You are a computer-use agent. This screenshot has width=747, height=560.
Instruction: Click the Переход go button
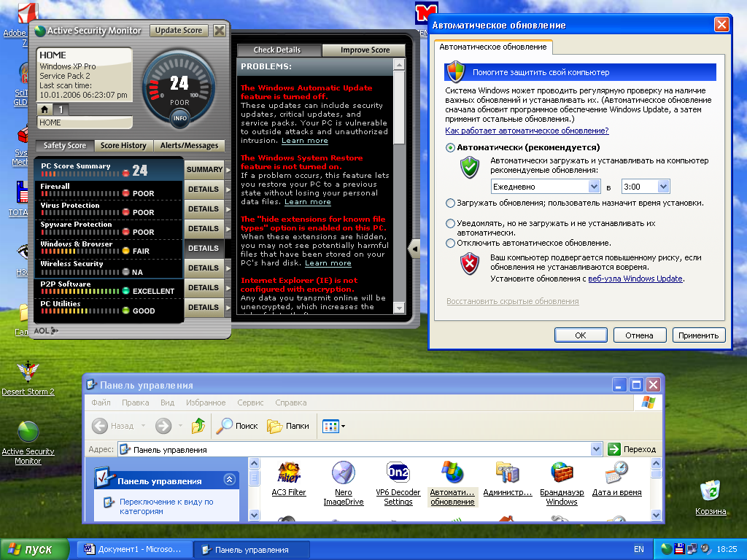click(632, 449)
